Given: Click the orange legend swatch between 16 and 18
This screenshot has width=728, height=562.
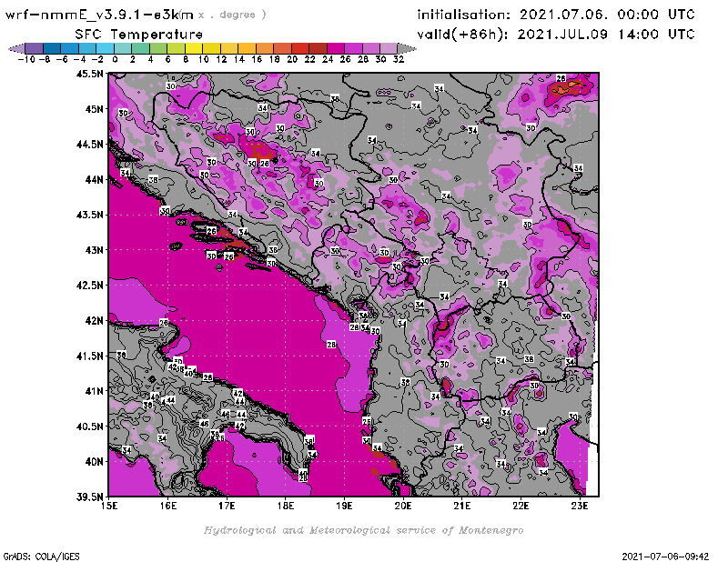Looking at the screenshot, I should 265,48.
